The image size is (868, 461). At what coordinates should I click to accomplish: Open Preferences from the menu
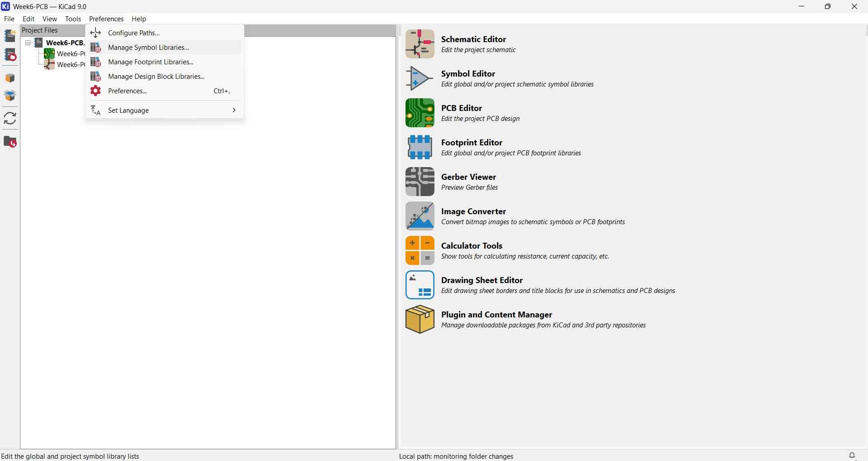128,91
